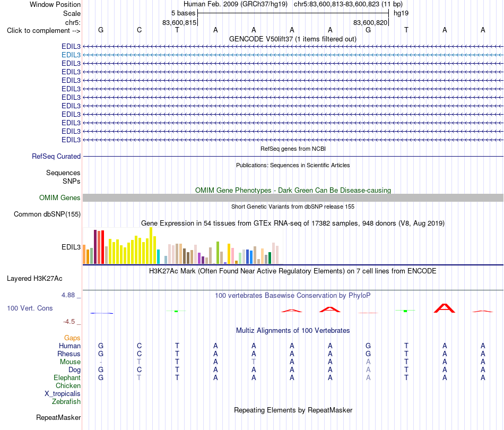
Task: Click the tallest yellow GTEx expression bar
Action: tap(151, 246)
